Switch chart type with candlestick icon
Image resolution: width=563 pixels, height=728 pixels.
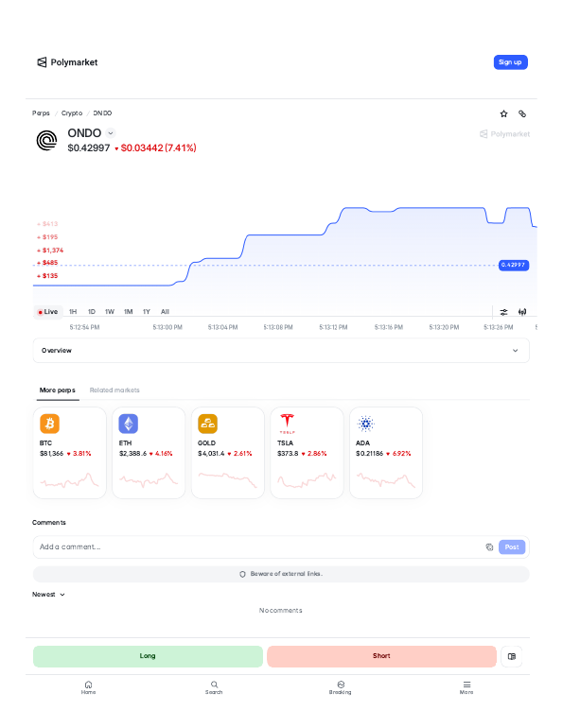tap(522, 312)
